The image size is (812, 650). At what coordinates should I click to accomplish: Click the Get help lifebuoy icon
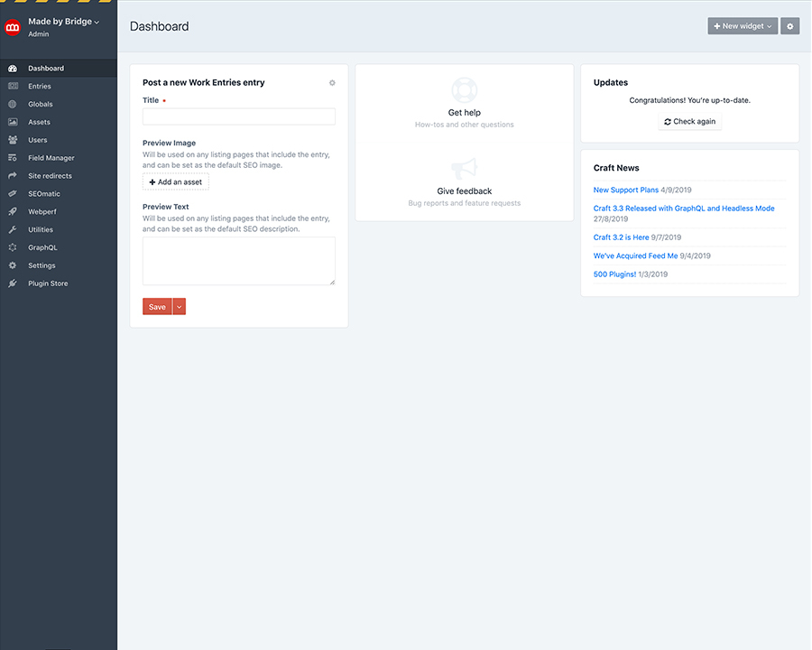[464, 89]
